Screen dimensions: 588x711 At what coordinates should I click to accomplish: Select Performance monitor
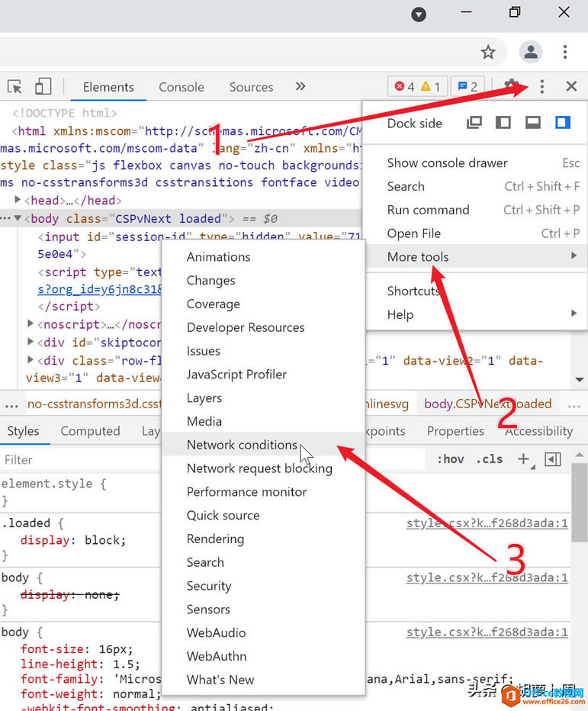click(263, 492)
